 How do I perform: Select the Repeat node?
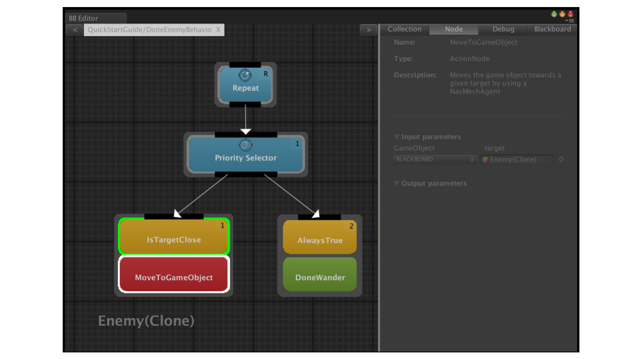click(x=246, y=84)
